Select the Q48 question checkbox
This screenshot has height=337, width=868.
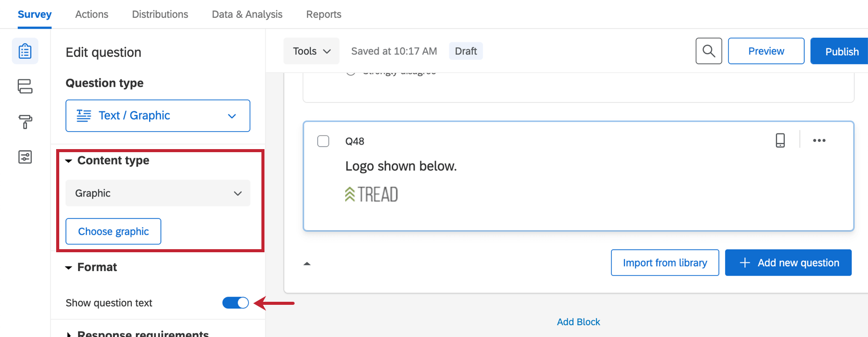click(323, 141)
